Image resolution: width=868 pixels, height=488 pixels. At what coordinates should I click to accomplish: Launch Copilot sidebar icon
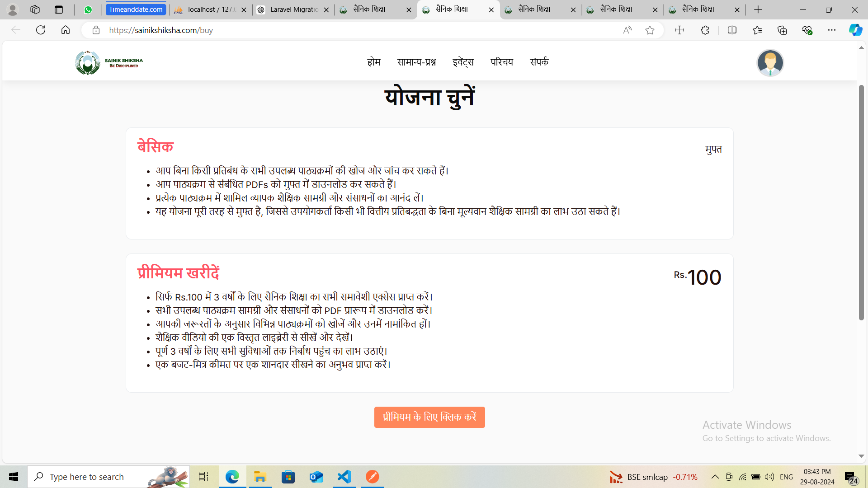(855, 30)
